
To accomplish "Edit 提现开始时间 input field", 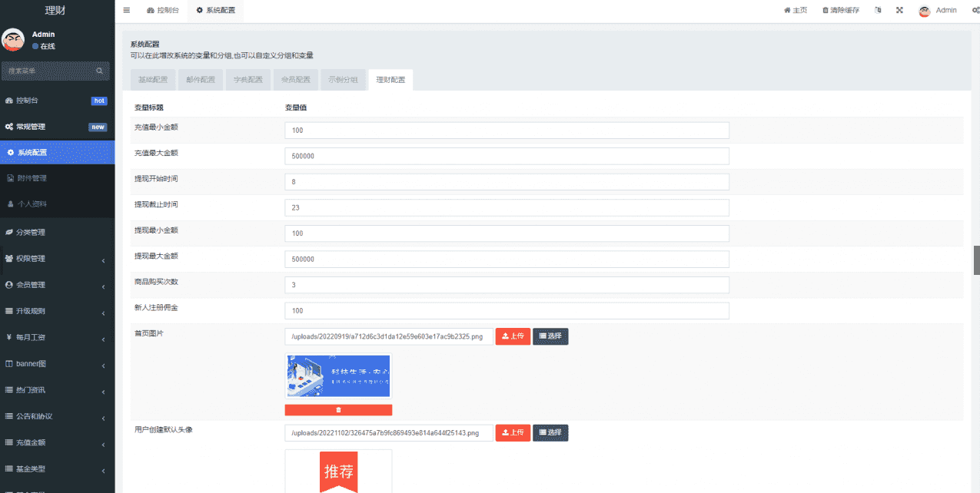I will click(x=507, y=182).
